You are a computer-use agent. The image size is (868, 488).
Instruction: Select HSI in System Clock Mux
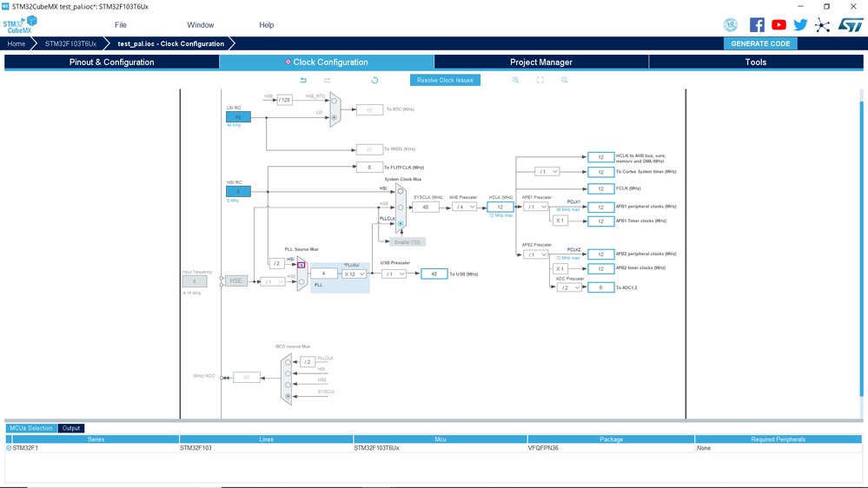pos(401,191)
